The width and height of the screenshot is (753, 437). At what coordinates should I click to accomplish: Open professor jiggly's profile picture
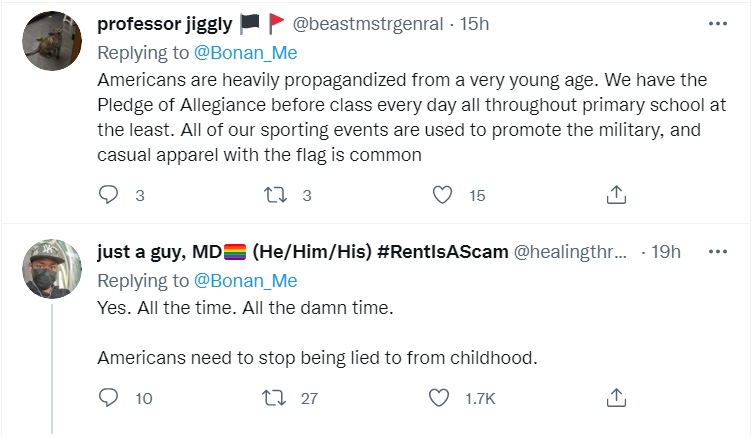coord(51,42)
